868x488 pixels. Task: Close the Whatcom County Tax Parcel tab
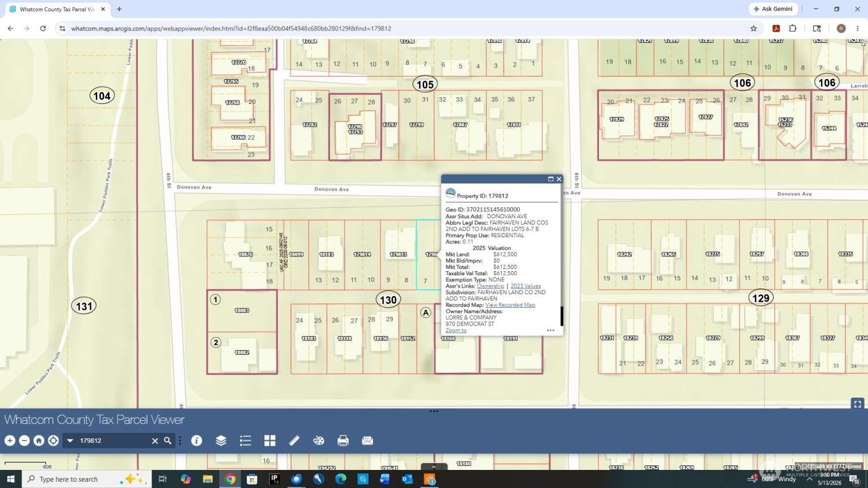[x=103, y=9]
